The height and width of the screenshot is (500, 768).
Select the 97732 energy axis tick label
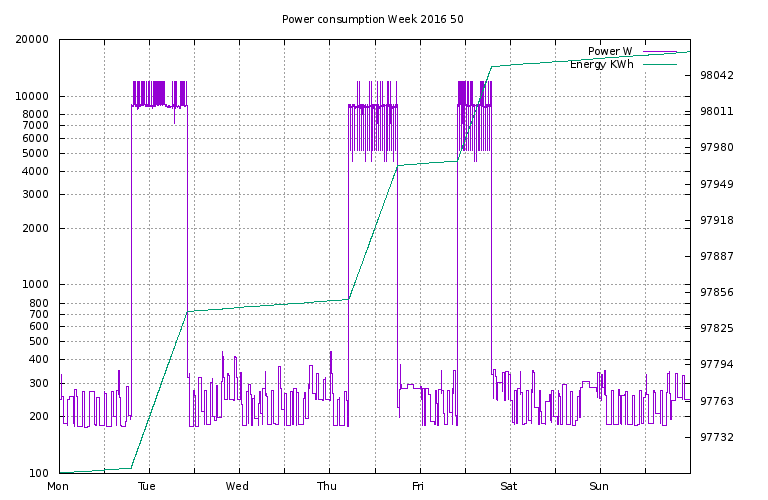pos(716,437)
